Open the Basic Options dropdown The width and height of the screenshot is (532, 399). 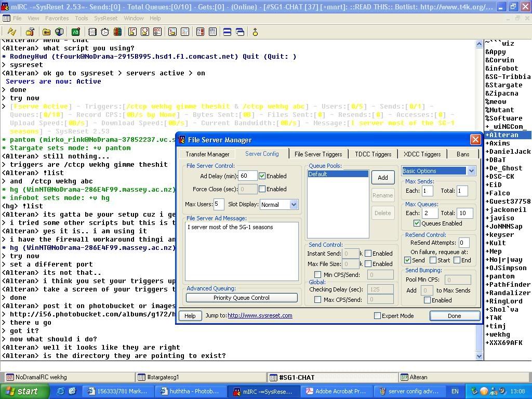coord(471,171)
